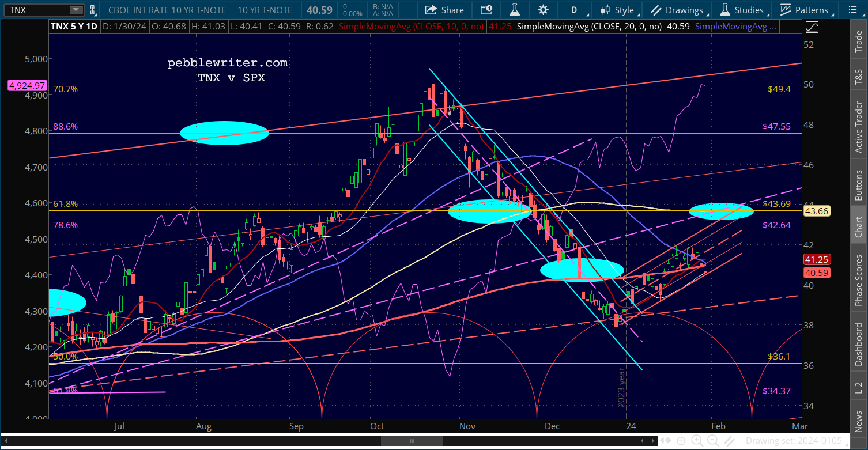The height and width of the screenshot is (450, 868).
Task: Open chart settings gear icon
Action: click(543, 10)
